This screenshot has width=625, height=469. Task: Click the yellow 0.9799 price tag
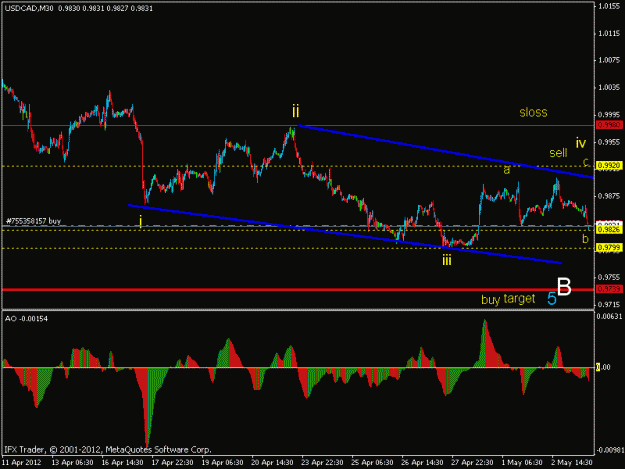pyautogui.click(x=609, y=248)
